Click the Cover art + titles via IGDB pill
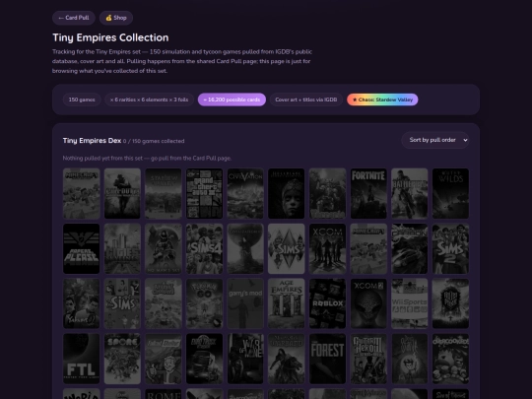The image size is (532, 399). (x=306, y=100)
